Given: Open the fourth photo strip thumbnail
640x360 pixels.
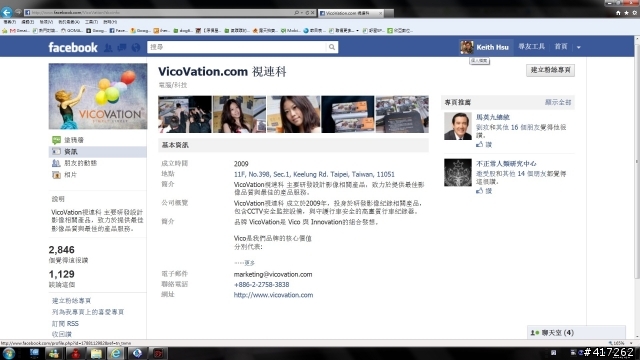Looking at the screenshot, I should coord(348,114).
